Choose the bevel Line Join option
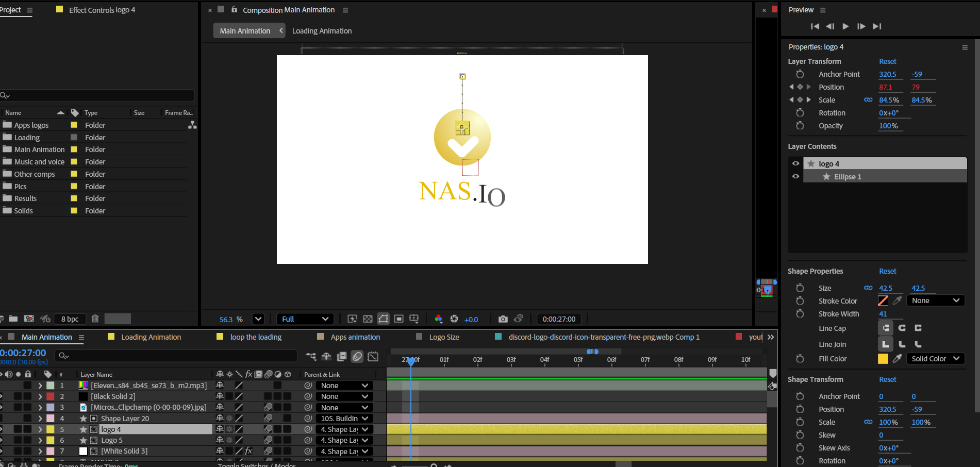980x467 pixels. (918, 344)
